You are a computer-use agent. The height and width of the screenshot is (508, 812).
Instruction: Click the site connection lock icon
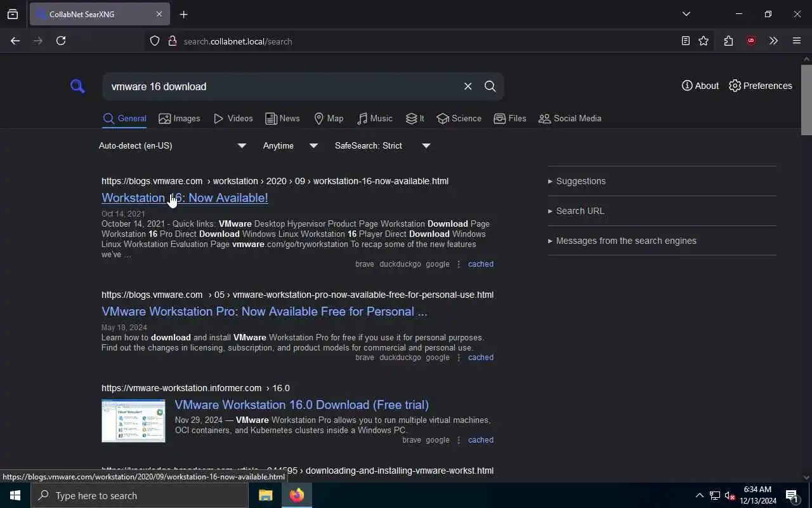point(172,41)
